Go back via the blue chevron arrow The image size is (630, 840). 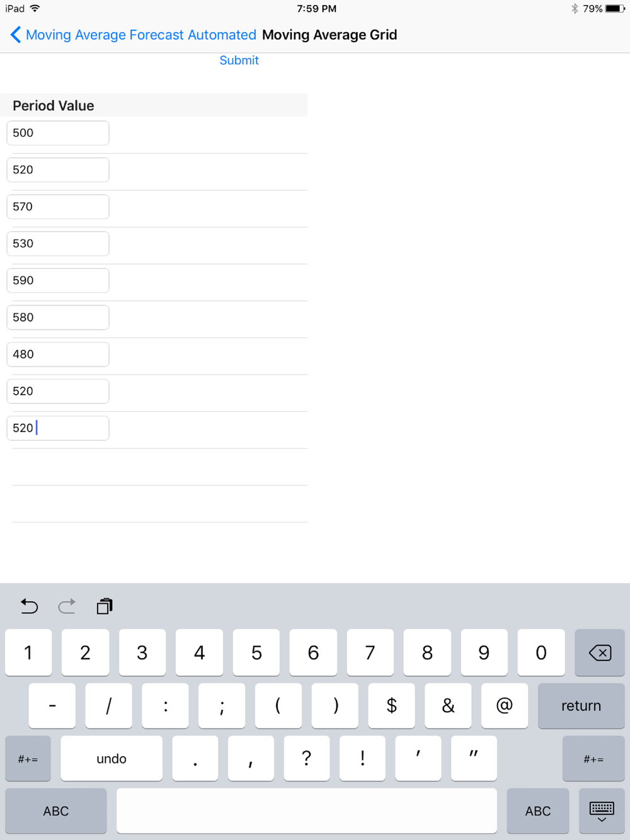click(x=16, y=35)
